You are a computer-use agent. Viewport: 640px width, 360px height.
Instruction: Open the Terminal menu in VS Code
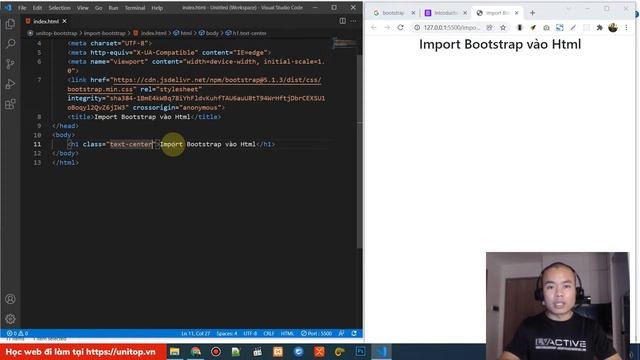pyautogui.click(x=135, y=8)
